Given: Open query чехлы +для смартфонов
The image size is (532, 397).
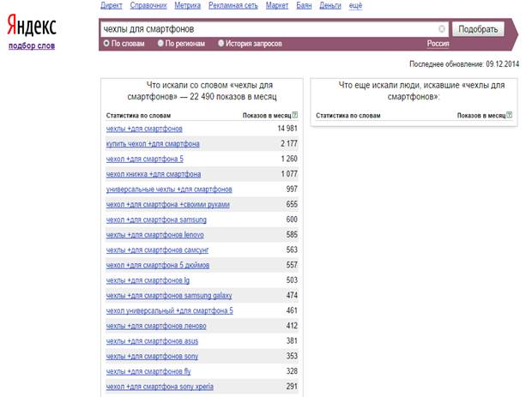Looking at the screenshot, I should click(144, 129).
